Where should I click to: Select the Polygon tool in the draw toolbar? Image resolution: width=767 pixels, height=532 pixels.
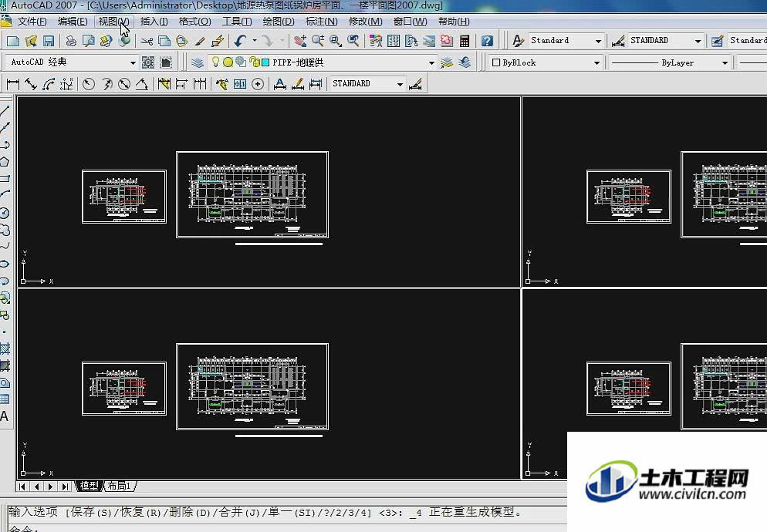5,162
